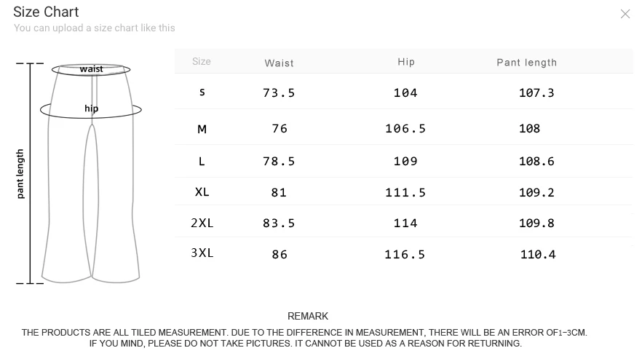This screenshot has width=642, height=364.
Task: Close the Size Chart dialog
Action: click(x=625, y=14)
